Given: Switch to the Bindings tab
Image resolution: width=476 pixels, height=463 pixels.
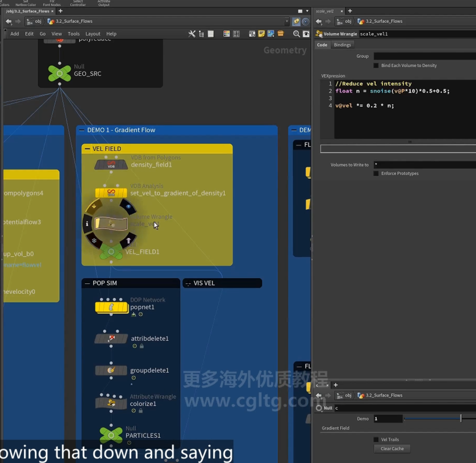Looking at the screenshot, I should tap(342, 45).
